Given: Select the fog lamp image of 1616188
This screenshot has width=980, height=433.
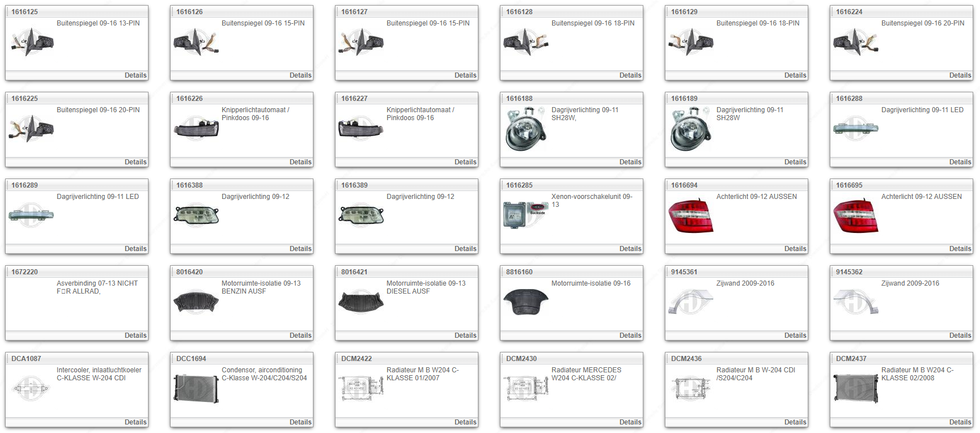Looking at the screenshot, I should pyautogui.click(x=526, y=129).
